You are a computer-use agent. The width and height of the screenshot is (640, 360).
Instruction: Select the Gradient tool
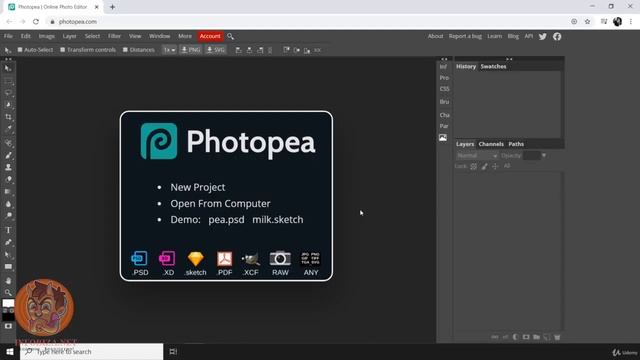[8, 191]
